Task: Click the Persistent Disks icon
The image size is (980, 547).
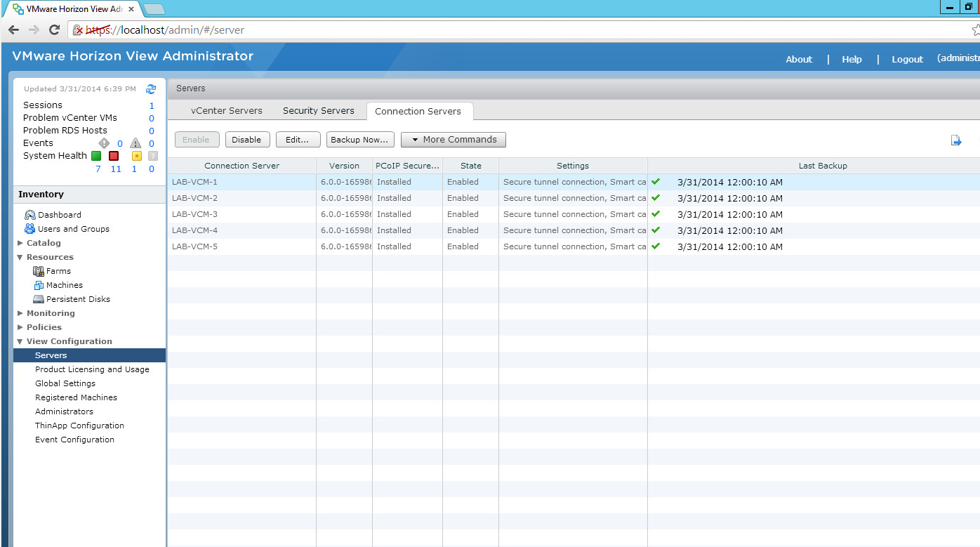Action: tap(39, 299)
